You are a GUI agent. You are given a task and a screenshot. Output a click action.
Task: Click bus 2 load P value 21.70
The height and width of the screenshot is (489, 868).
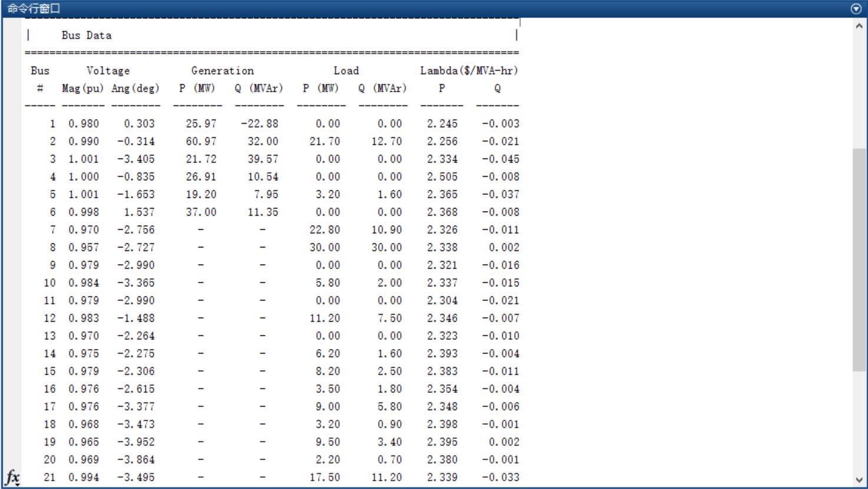pyautogui.click(x=325, y=141)
